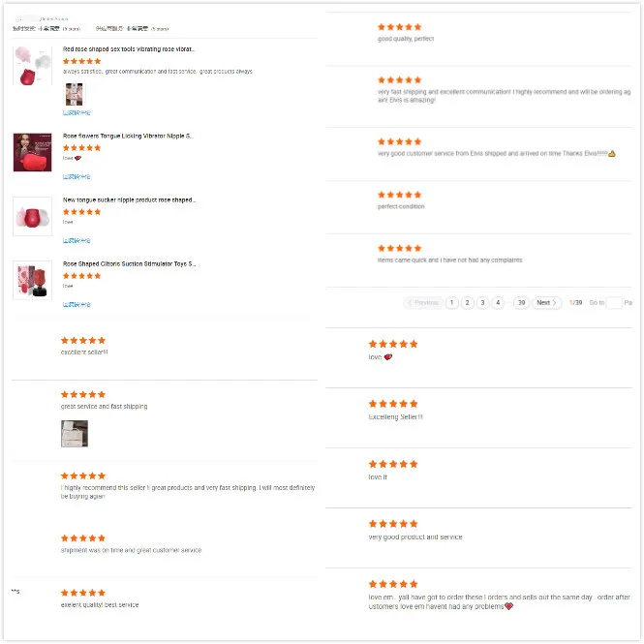Select page 1 in pagination
The width and height of the screenshot is (644, 644).
(x=452, y=303)
